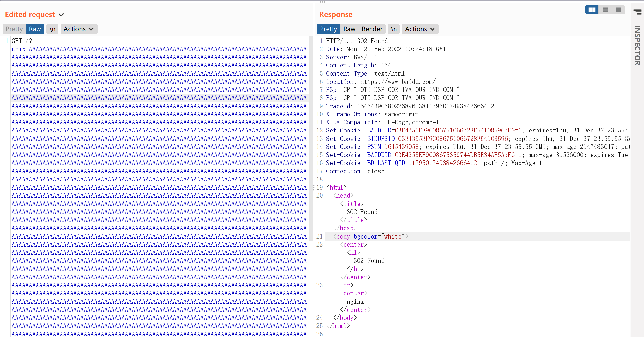Switch to top-bottom split layout

605,10
